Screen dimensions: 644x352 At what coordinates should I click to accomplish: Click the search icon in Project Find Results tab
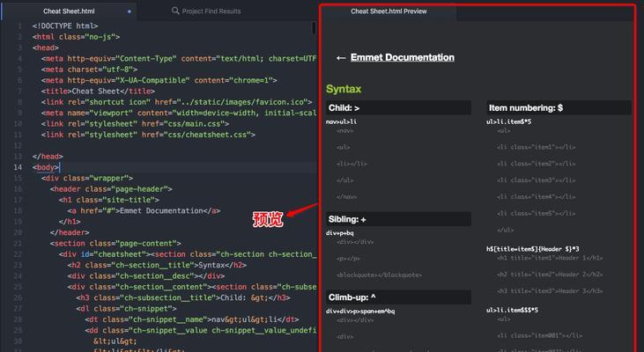click(x=175, y=11)
